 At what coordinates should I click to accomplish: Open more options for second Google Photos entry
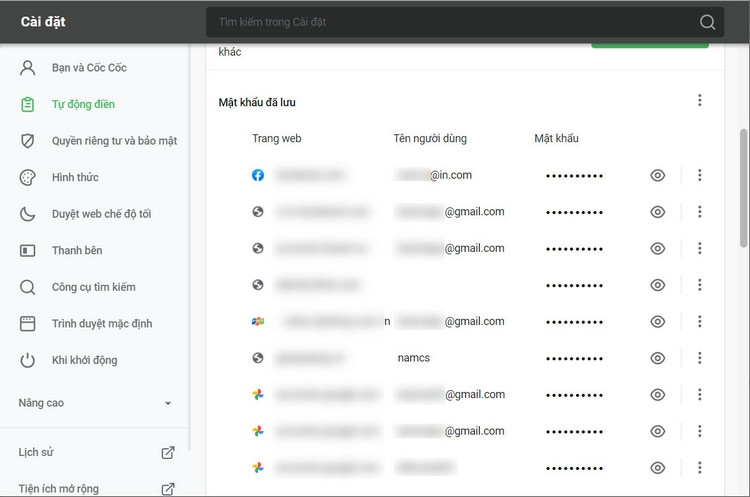[x=699, y=431]
